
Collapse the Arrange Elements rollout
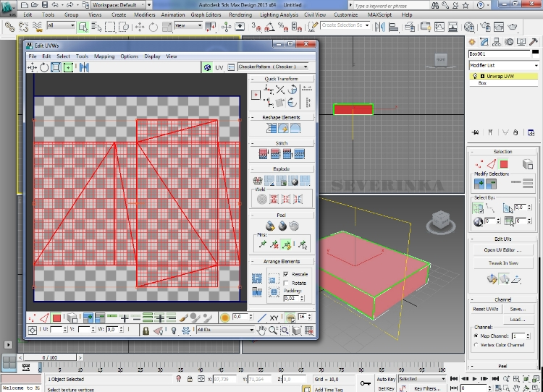[253, 262]
